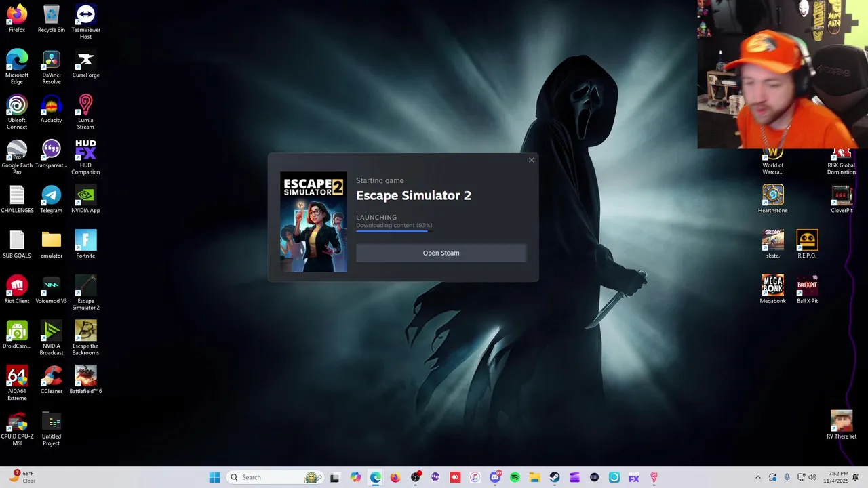The height and width of the screenshot is (488, 868).
Task: Click the Escape Simulator 2 cover art
Action: tap(313, 222)
